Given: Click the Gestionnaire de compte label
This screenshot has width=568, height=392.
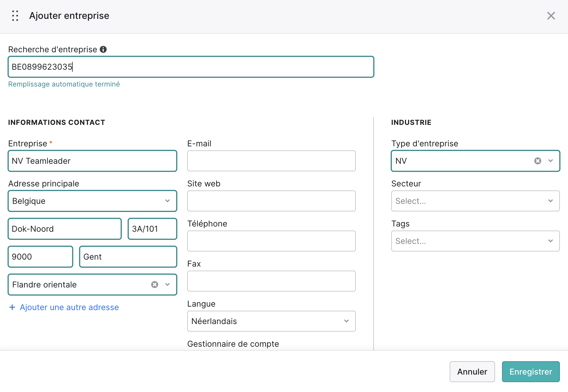Looking at the screenshot, I should point(233,344).
